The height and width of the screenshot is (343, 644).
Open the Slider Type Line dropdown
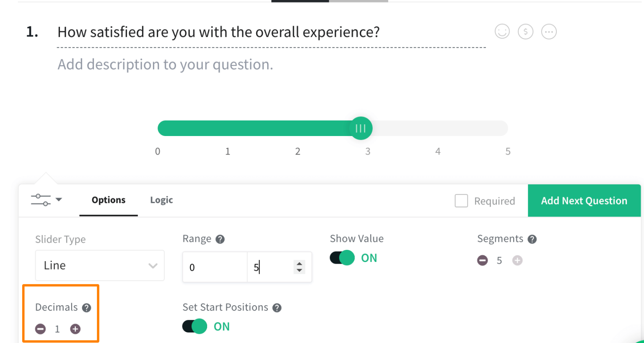(x=99, y=265)
